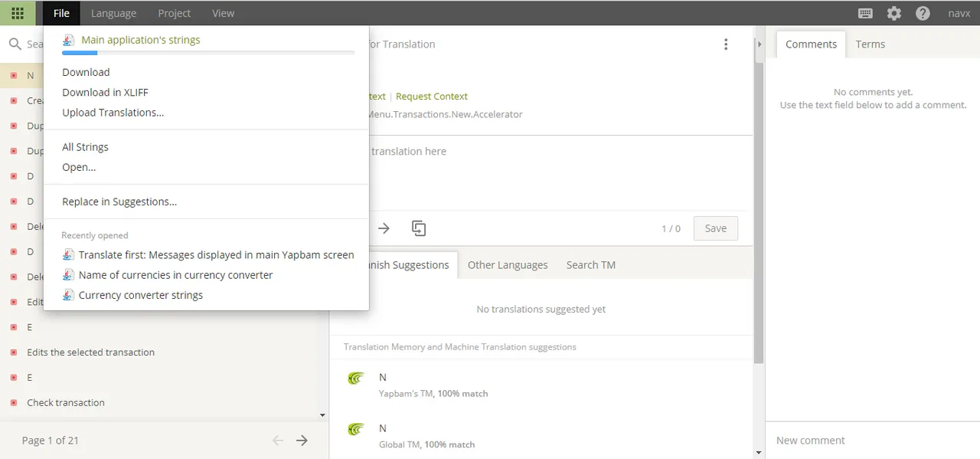Choose Upload Translations...
The image size is (980, 459).
113,112
